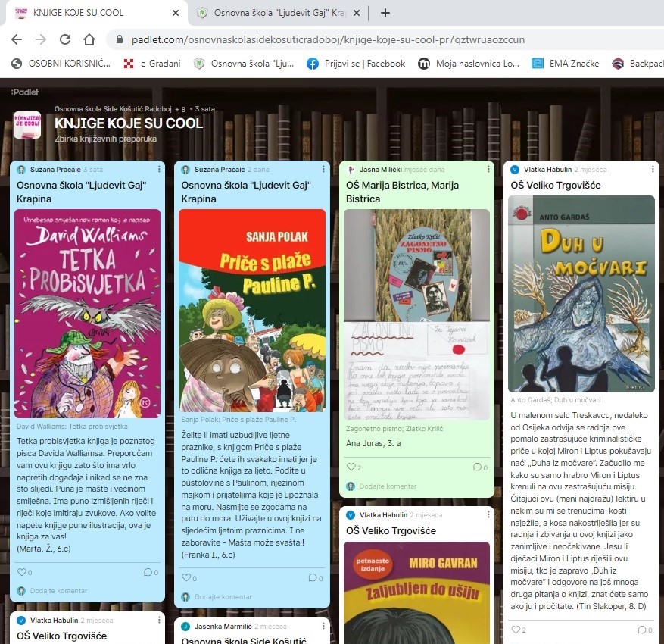Click the KNJIGE KOJE SU COOL board thumbnail
664x644 pixels.
click(x=27, y=125)
